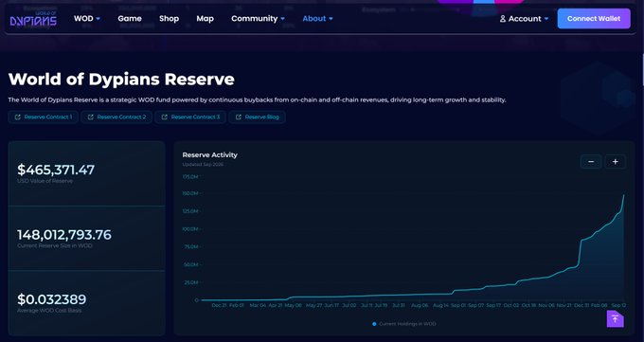Select the 148,012,793.76 reserve size
Viewport: 644px width, 342px height.
(64, 235)
